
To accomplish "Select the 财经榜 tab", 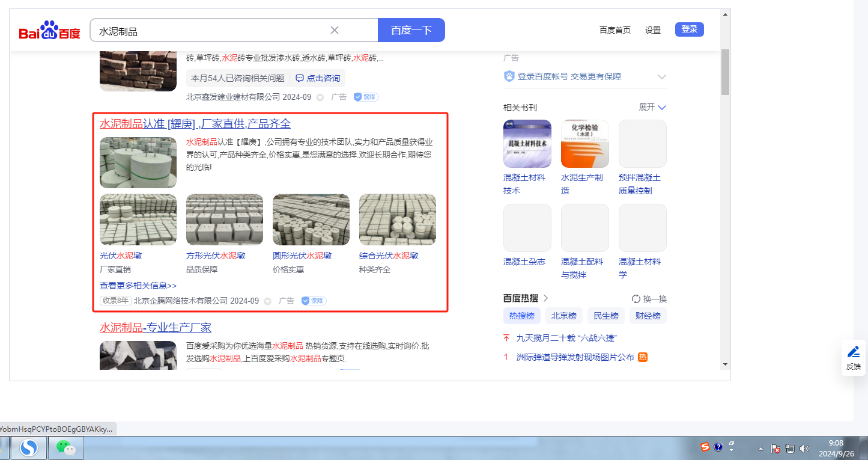I will click(x=648, y=316).
